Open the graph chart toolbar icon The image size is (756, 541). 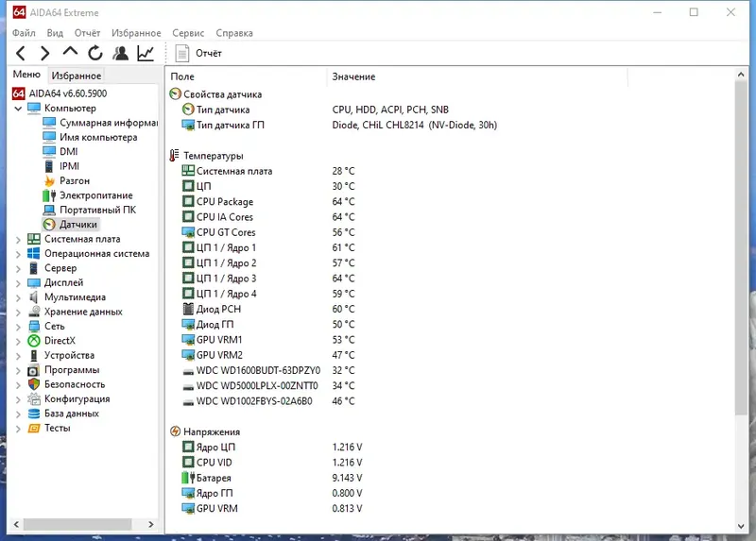tap(146, 53)
